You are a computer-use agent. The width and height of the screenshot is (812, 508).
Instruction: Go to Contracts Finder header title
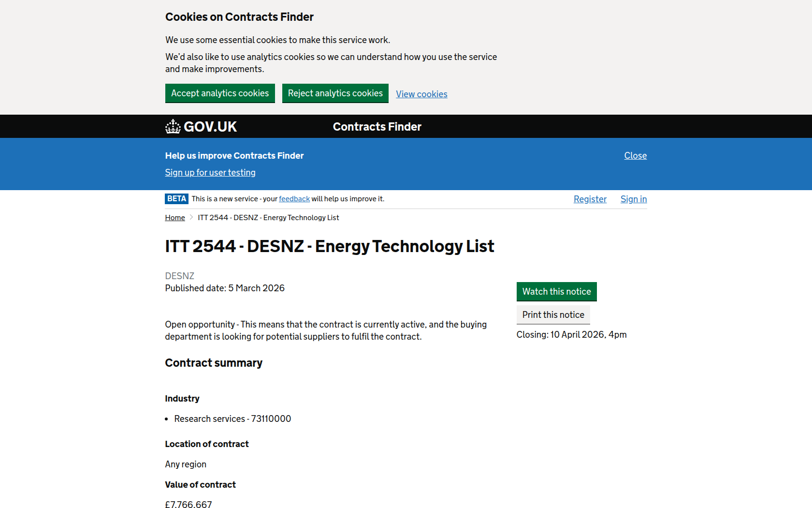coord(377,127)
